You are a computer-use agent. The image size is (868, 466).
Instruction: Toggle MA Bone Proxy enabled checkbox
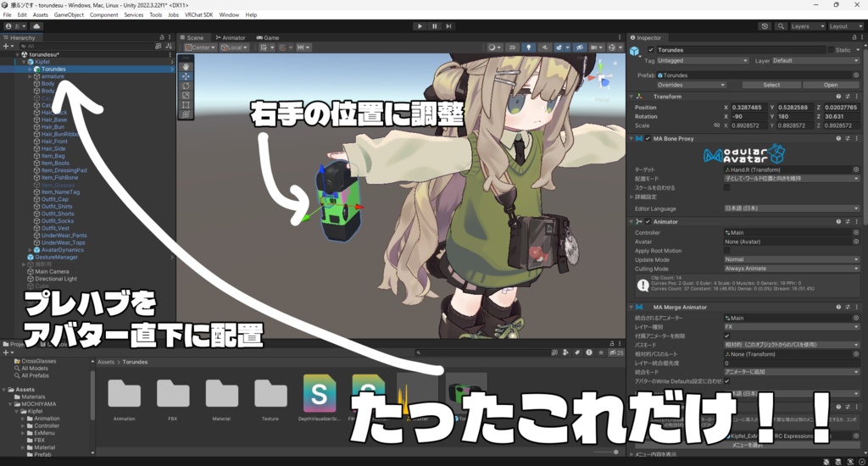[x=648, y=138]
